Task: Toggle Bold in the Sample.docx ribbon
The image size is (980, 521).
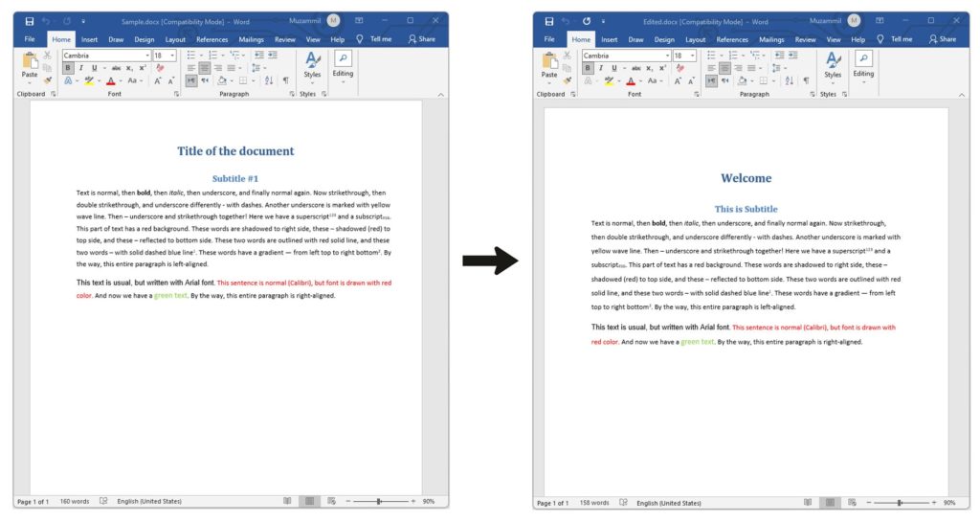Action: 68,68
